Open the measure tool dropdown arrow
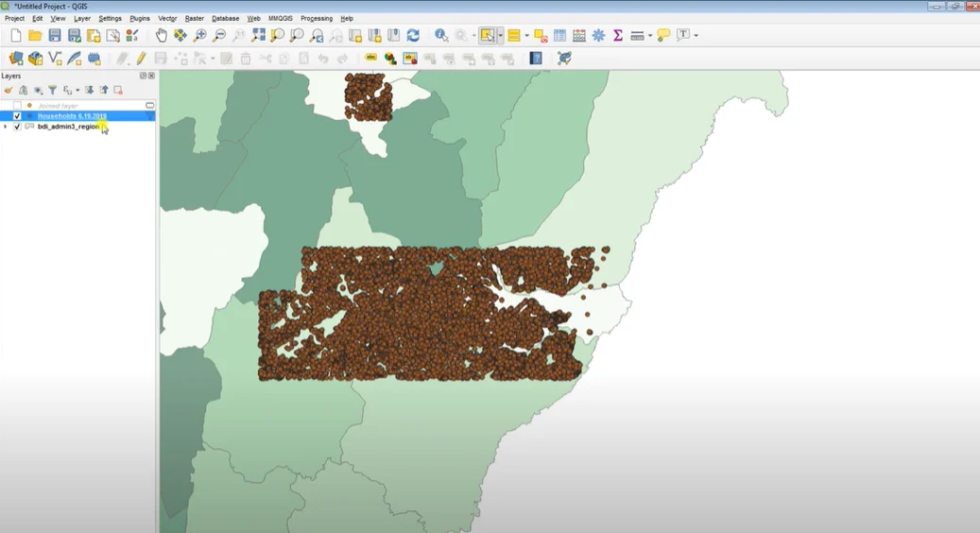The height and width of the screenshot is (533, 980). coord(650,36)
